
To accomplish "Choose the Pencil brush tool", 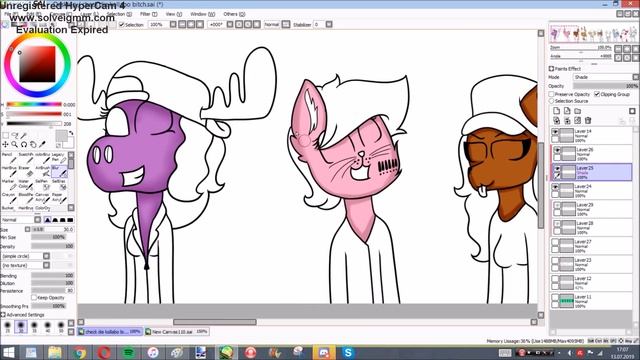I will click(9, 158).
